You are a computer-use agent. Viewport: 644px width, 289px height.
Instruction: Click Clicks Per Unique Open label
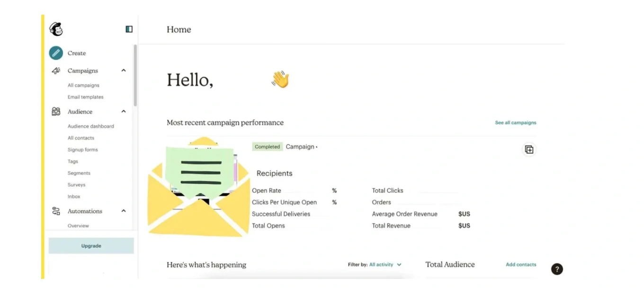click(284, 202)
